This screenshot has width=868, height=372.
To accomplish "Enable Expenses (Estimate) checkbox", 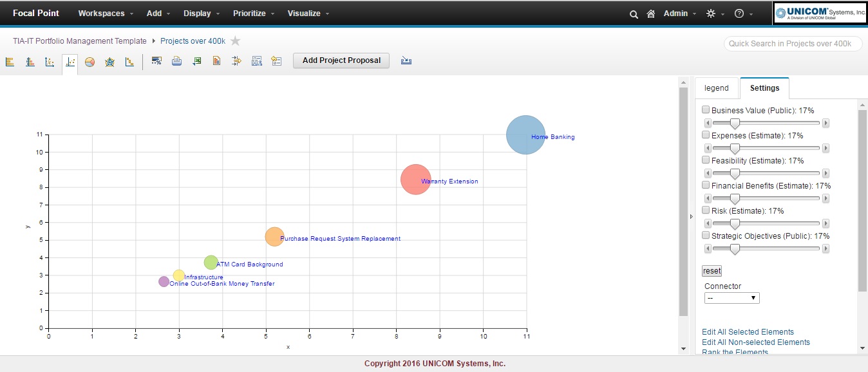I will 706,135.
